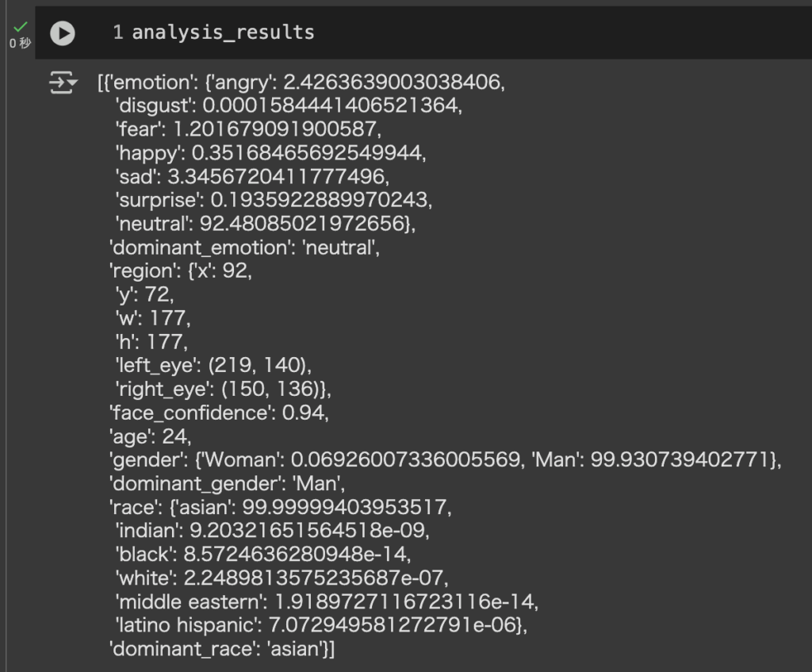Click the 'dominant_emotion': 'neutral' output line
The image size is (812, 672).
click(x=245, y=248)
